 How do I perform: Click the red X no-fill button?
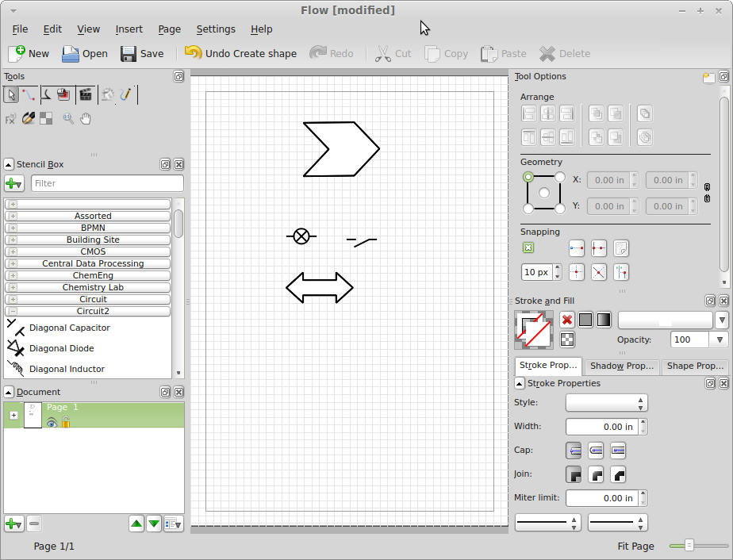567,320
